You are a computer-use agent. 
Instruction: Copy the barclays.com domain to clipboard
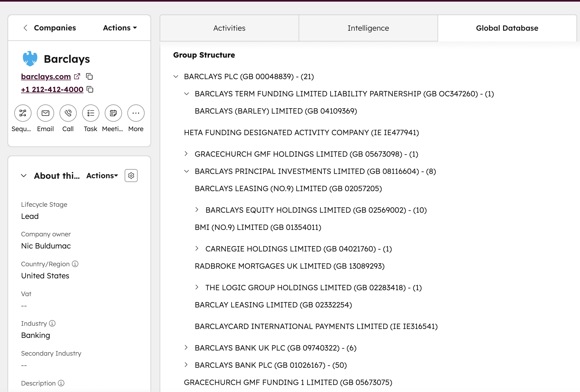click(89, 76)
